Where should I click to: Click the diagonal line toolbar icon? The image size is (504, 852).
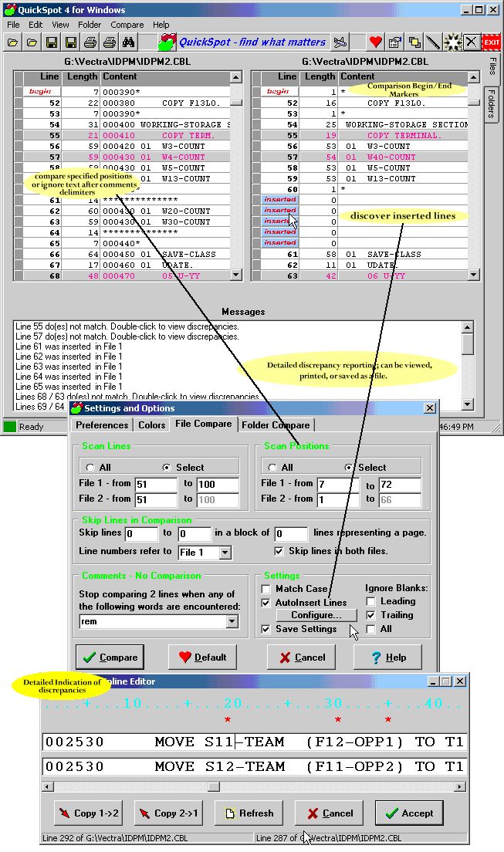tap(433, 42)
